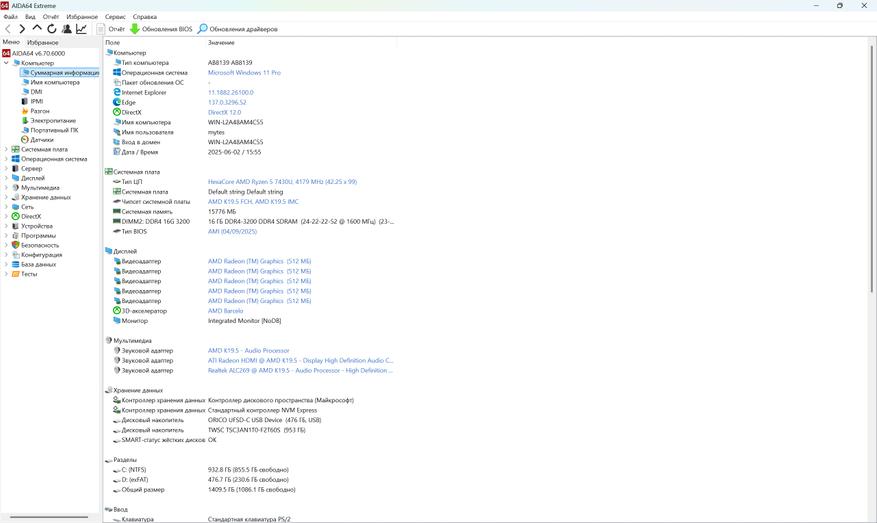Viewport: 877px width, 523px height.
Task: Open the Отчёт menu in the menu bar
Action: pyautogui.click(x=51, y=17)
